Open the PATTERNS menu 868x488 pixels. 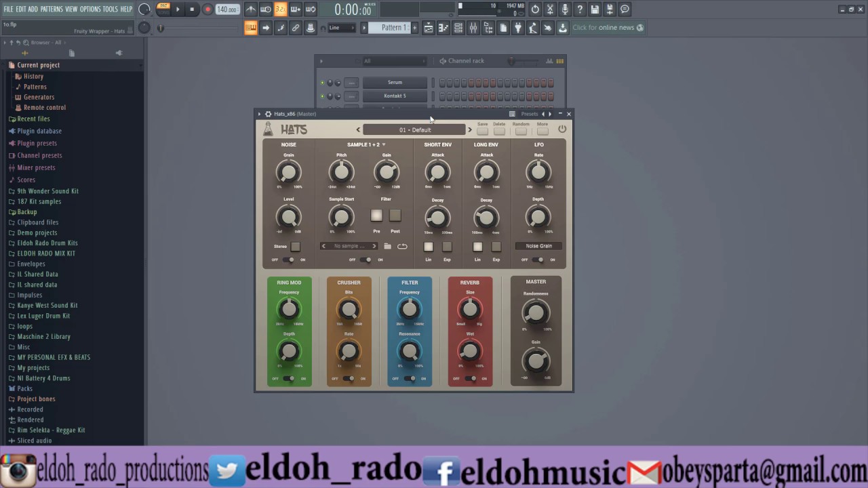tap(52, 9)
